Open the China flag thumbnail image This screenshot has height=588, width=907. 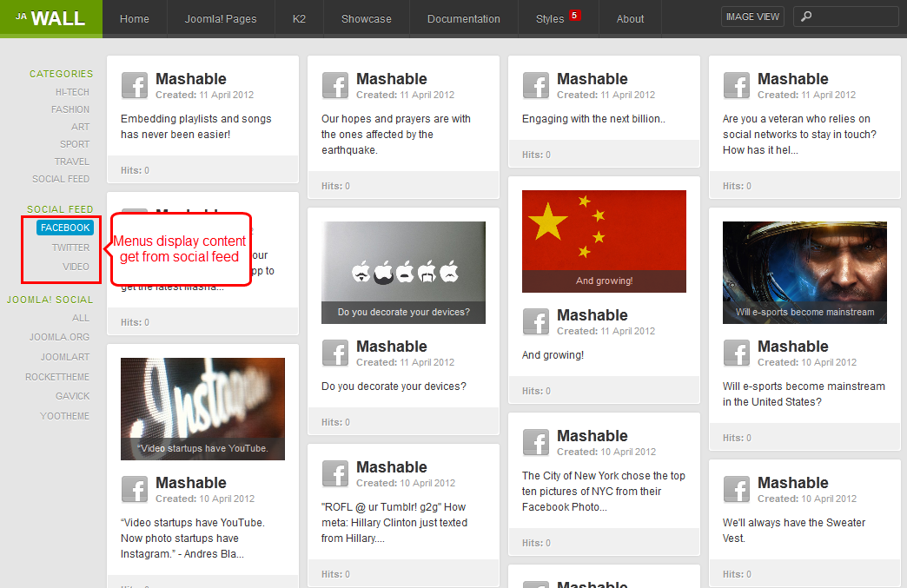[604, 241]
